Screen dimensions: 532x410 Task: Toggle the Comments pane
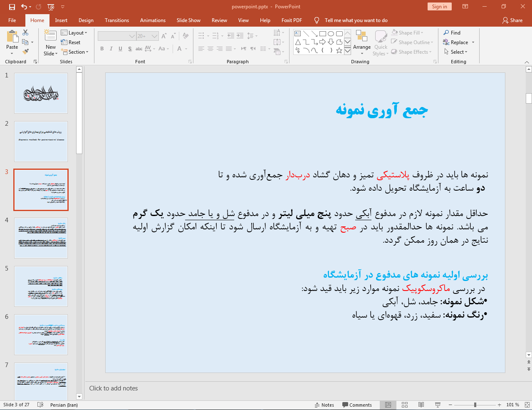(357, 405)
